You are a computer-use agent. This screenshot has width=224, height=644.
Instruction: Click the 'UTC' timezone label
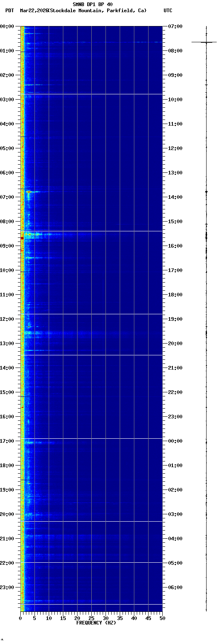click(x=168, y=11)
